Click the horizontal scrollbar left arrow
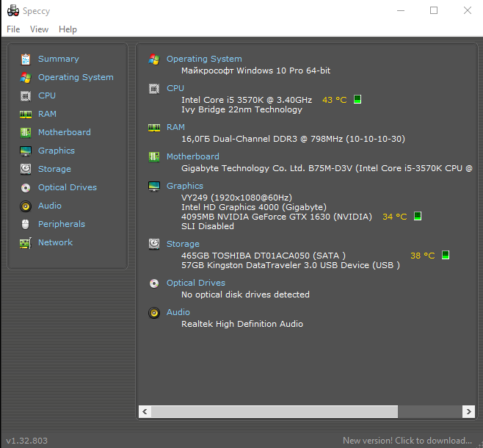The width and height of the screenshot is (483, 448). (x=145, y=411)
